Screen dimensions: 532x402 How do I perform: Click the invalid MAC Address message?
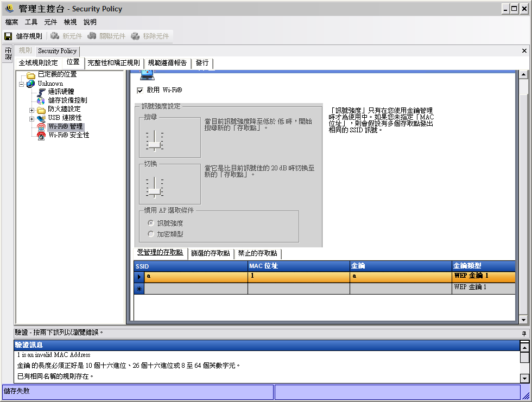coord(54,355)
